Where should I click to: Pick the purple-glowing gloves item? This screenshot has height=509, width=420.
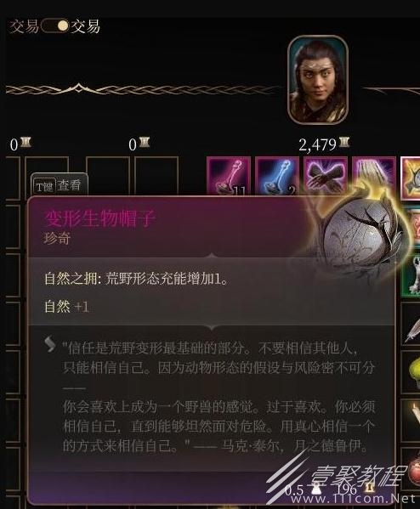(x=326, y=176)
